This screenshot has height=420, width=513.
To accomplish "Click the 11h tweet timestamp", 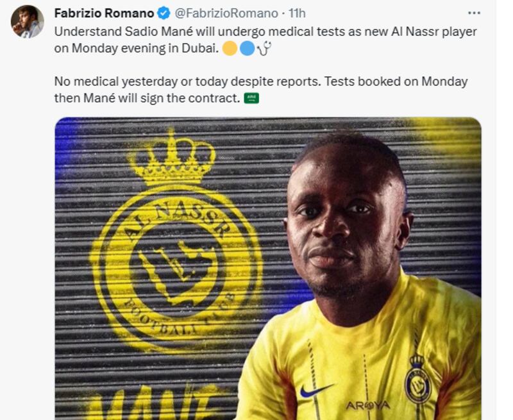I will 297,13.
